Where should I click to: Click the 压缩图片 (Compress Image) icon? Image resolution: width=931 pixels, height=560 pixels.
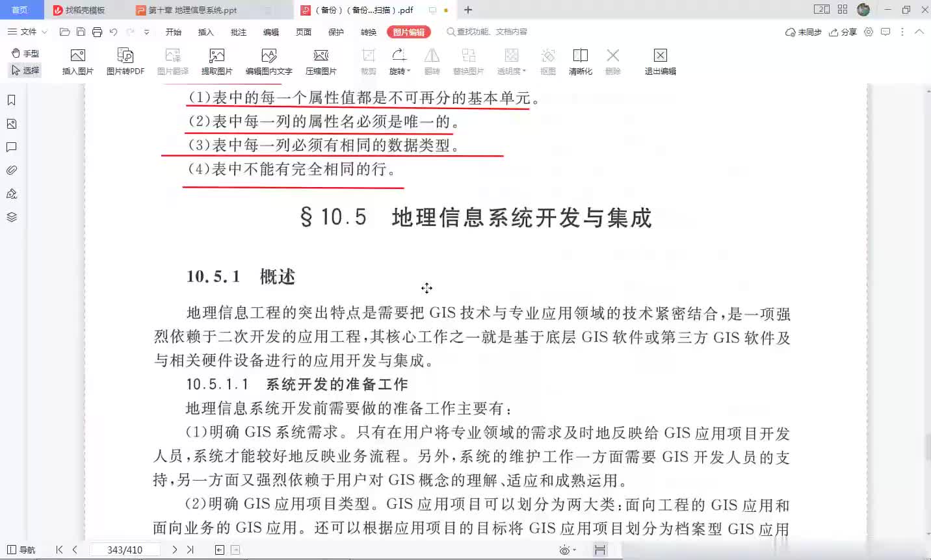tap(321, 61)
